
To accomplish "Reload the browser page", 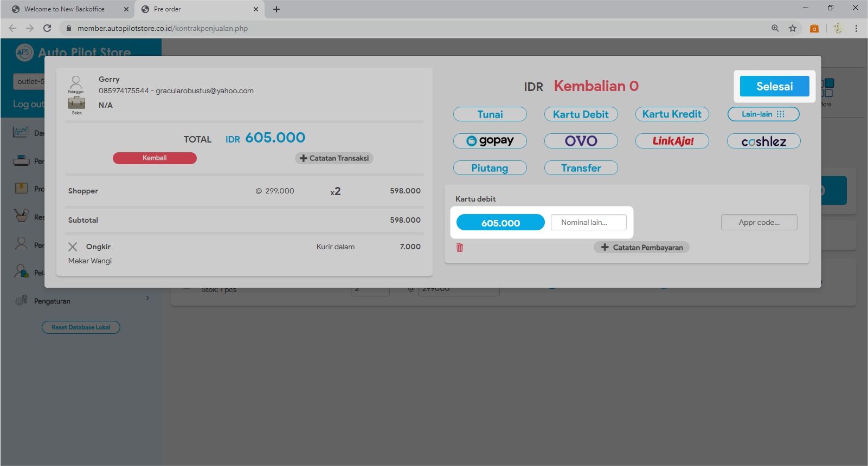I will tap(47, 28).
